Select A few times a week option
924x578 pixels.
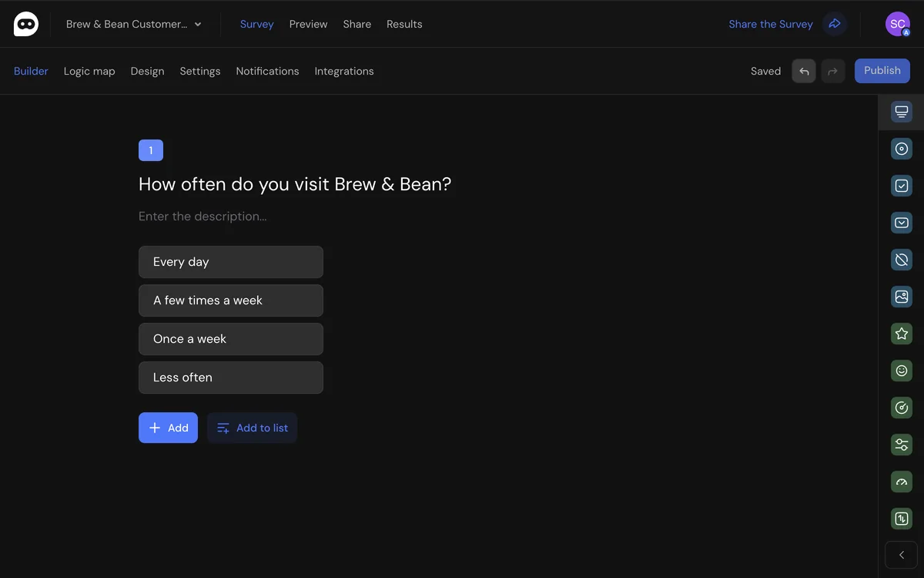231,301
